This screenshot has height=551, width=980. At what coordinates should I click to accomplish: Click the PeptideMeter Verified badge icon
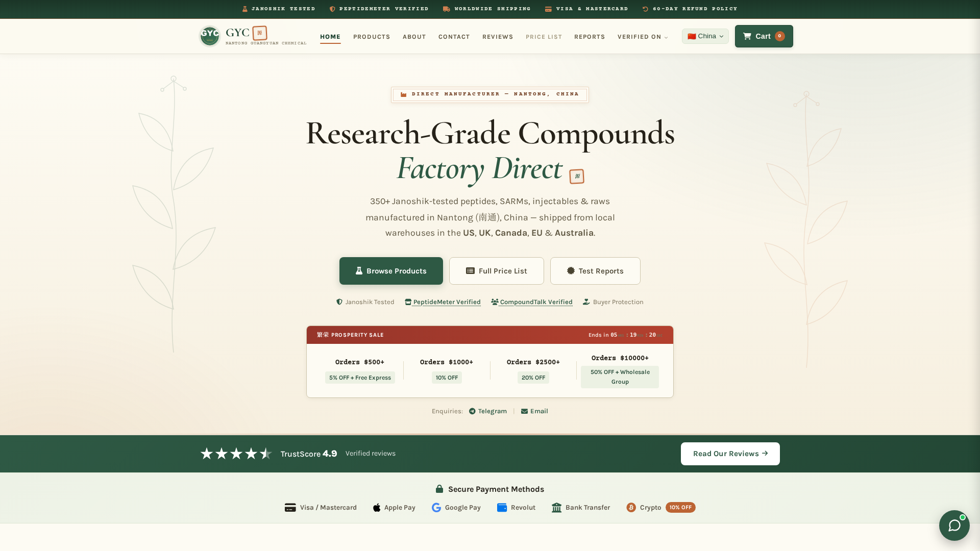tap(408, 302)
